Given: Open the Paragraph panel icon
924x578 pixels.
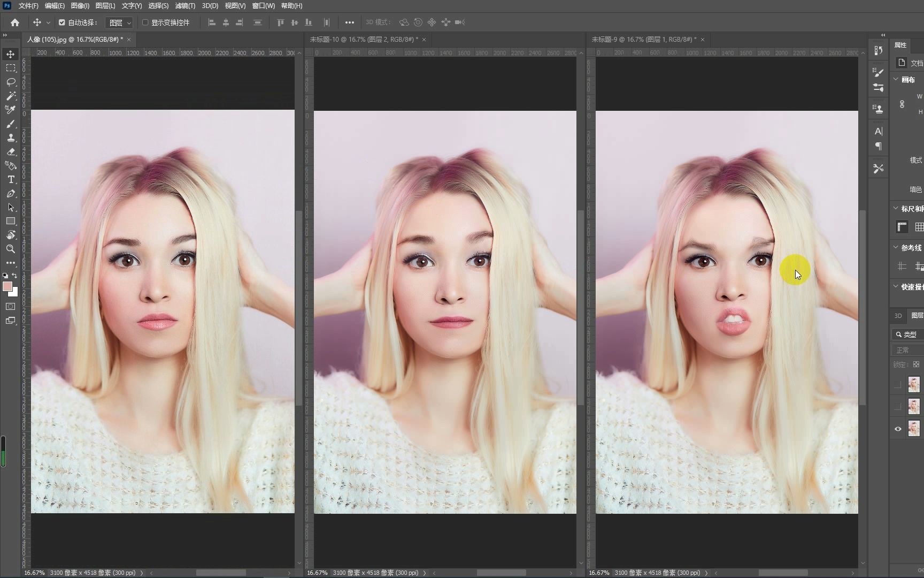Looking at the screenshot, I should point(878,146).
